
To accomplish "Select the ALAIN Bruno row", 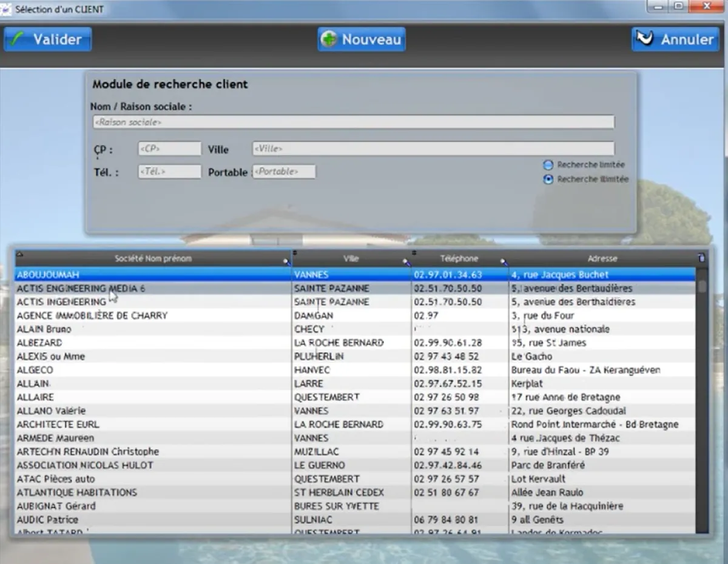I will coord(355,329).
